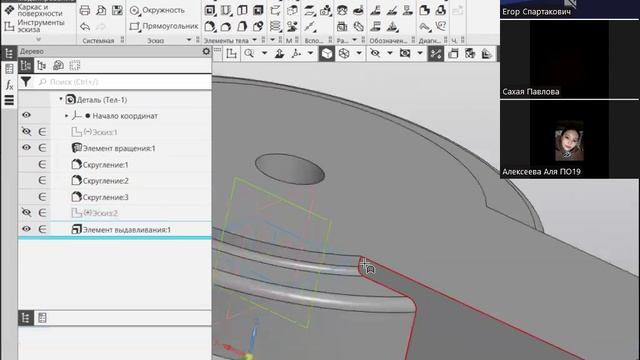
Task: Select the Circle (Окружность) sketch tool
Action: click(157, 10)
